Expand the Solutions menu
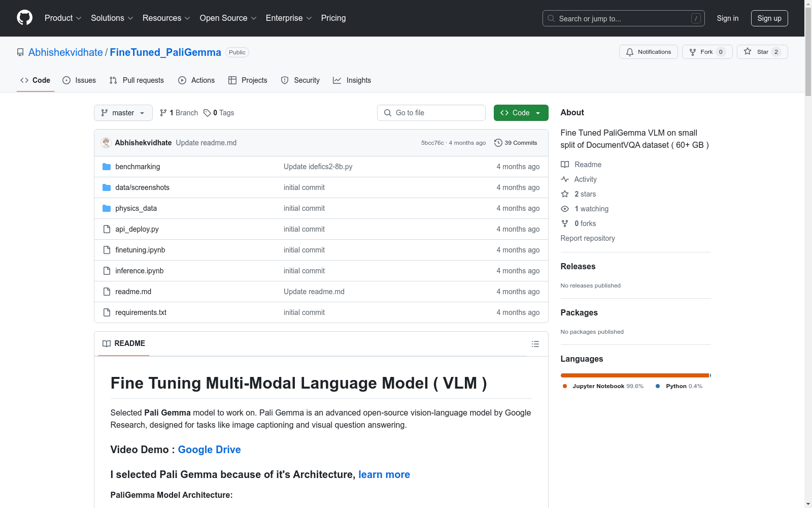The height and width of the screenshot is (508, 812). point(112,18)
